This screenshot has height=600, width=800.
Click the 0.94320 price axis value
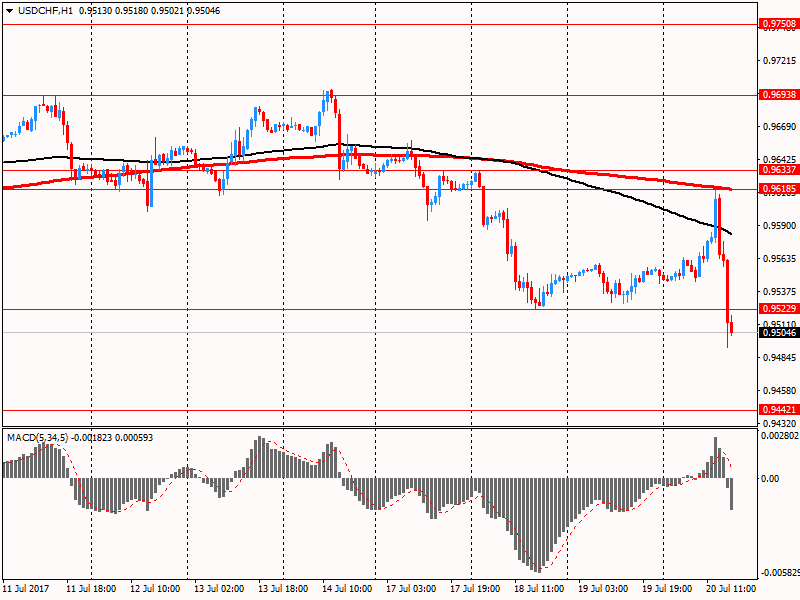coord(779,423)
